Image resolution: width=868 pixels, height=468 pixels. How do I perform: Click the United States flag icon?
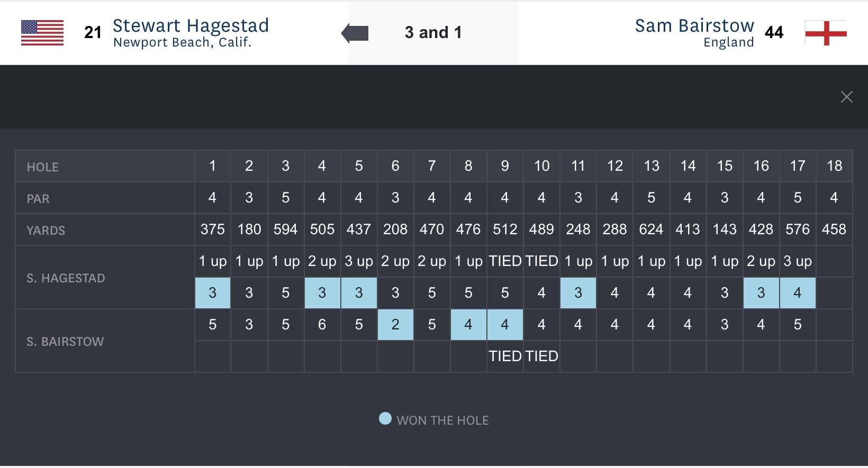point(42,33)
